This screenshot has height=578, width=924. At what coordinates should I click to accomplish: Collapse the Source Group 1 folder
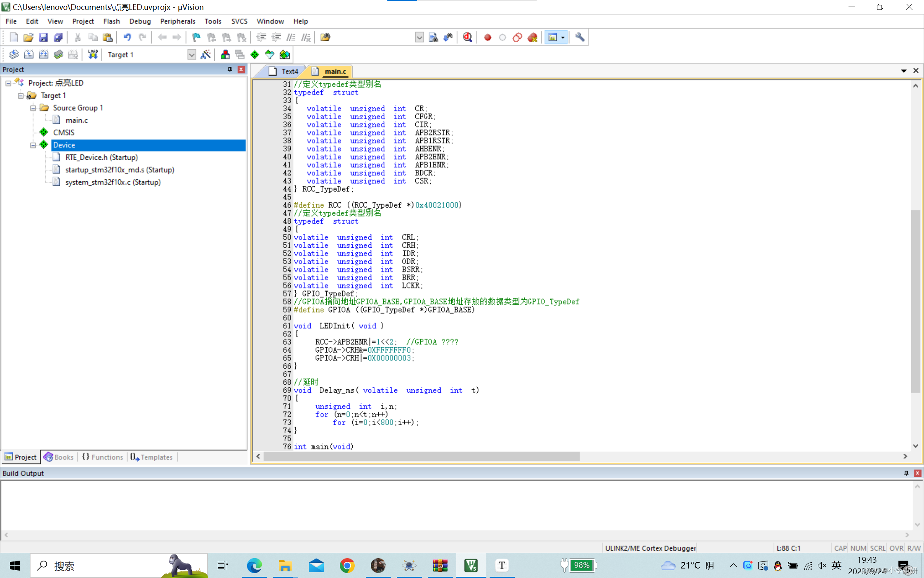pos(33,108)
